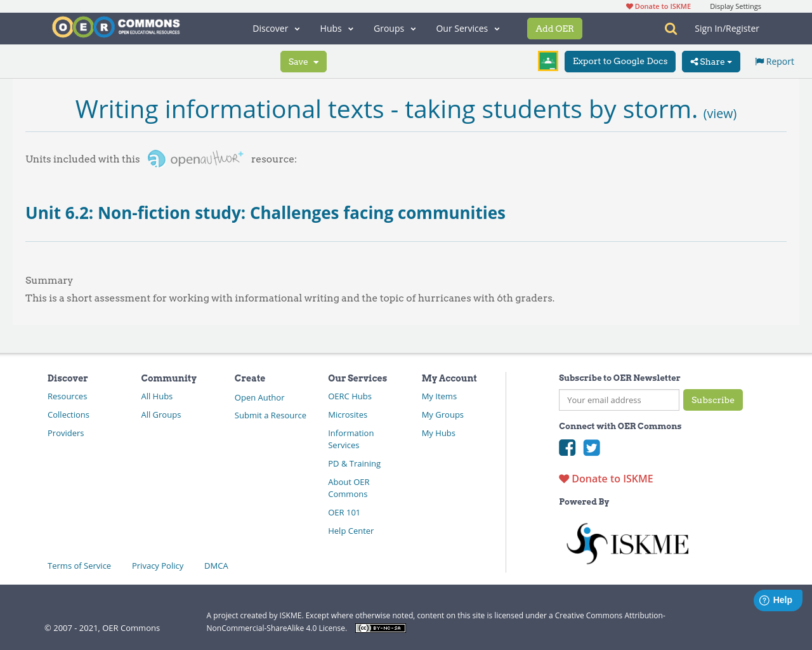Expand the Save dropdown

[x=303, y=61]
